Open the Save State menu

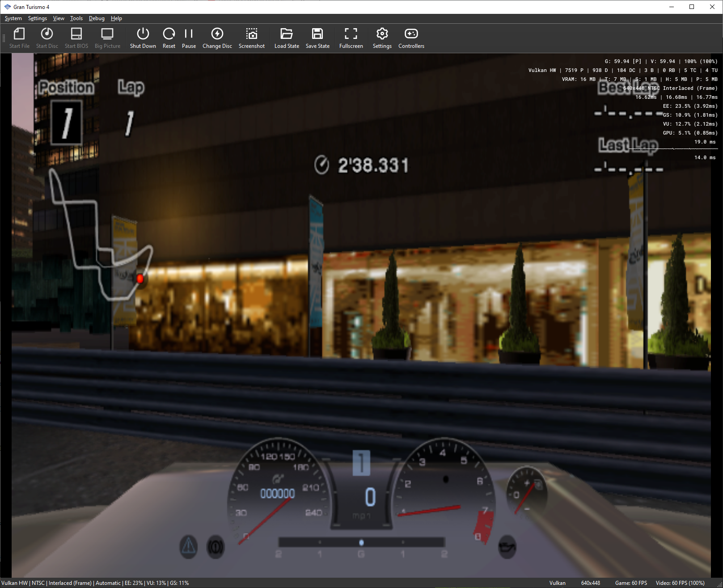click(317, 38)
